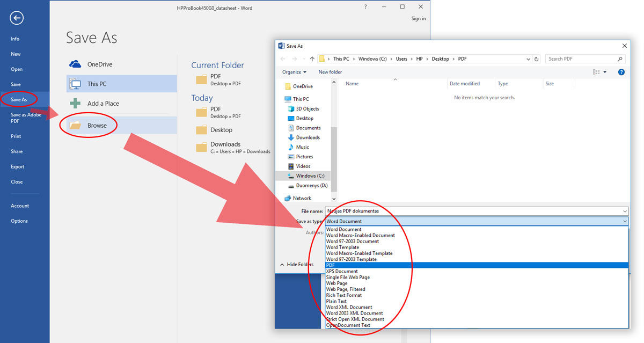
Task: Select Pictures in the navigation pane
Action: [300, 157]
